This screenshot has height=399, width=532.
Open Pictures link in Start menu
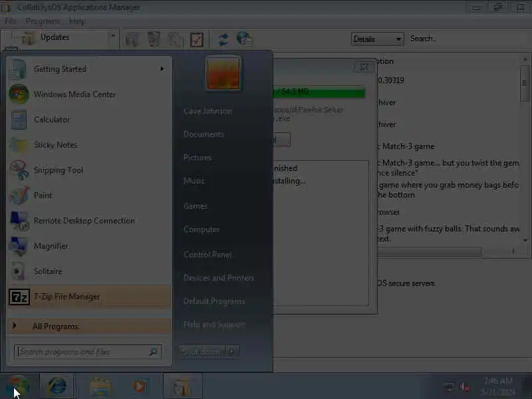[198, 158]
